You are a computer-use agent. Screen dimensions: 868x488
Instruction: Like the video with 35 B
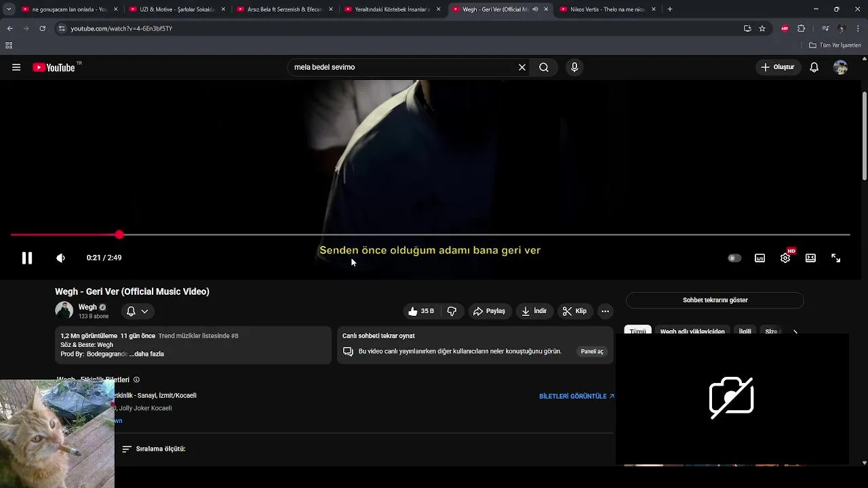click(421, 311)
